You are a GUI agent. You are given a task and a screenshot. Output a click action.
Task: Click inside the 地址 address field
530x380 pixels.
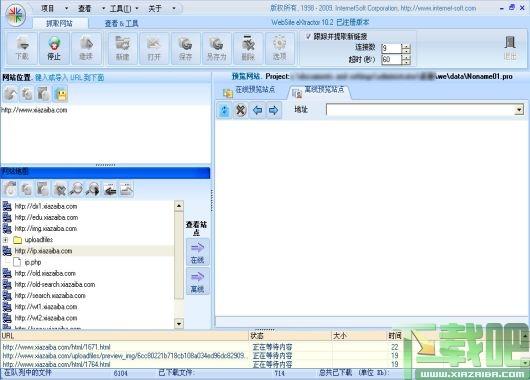tap(420, 110)
